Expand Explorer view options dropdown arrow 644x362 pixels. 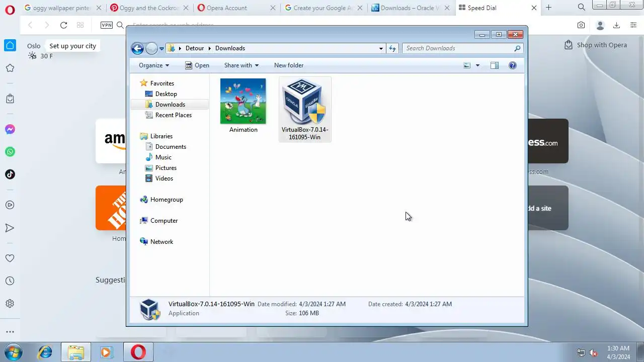[477, 65]
